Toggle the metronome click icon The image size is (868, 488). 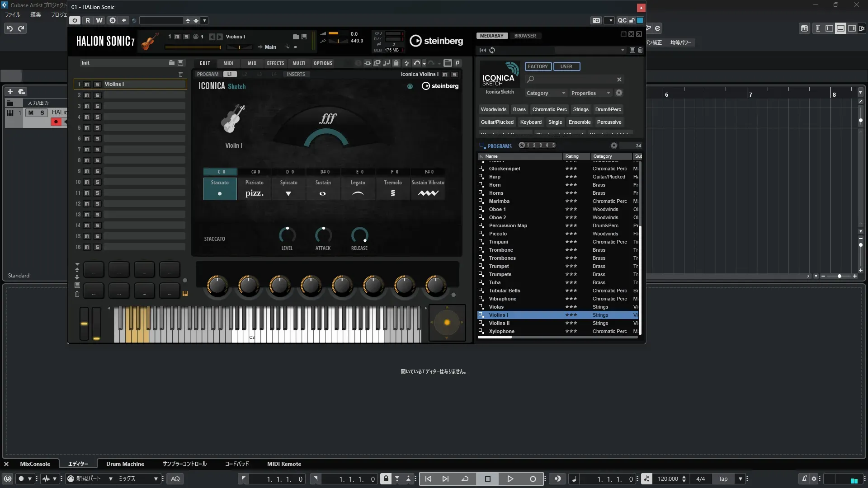[x=804, y=479]
